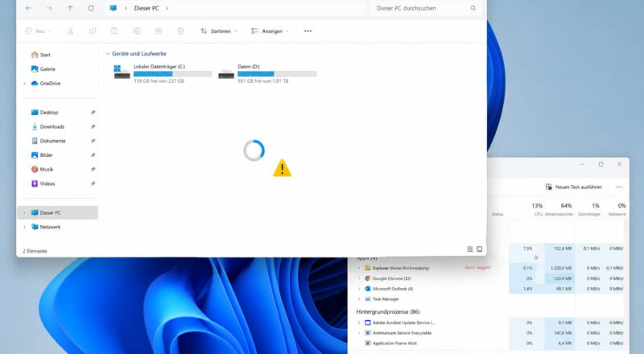Click the cut scissors icon in Explorer toolbar
Screen dimensions: 644x354
point(70,31)
